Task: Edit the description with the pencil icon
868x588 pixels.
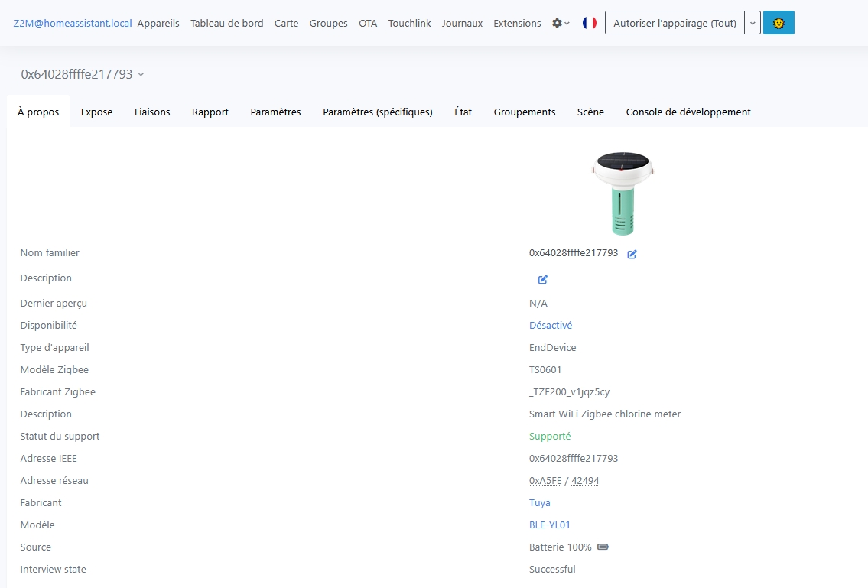Action: pos(542,279)
